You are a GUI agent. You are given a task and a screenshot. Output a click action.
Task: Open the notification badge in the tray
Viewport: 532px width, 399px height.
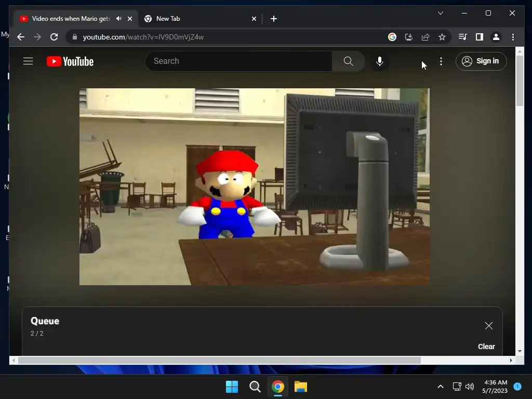[517, 387]
